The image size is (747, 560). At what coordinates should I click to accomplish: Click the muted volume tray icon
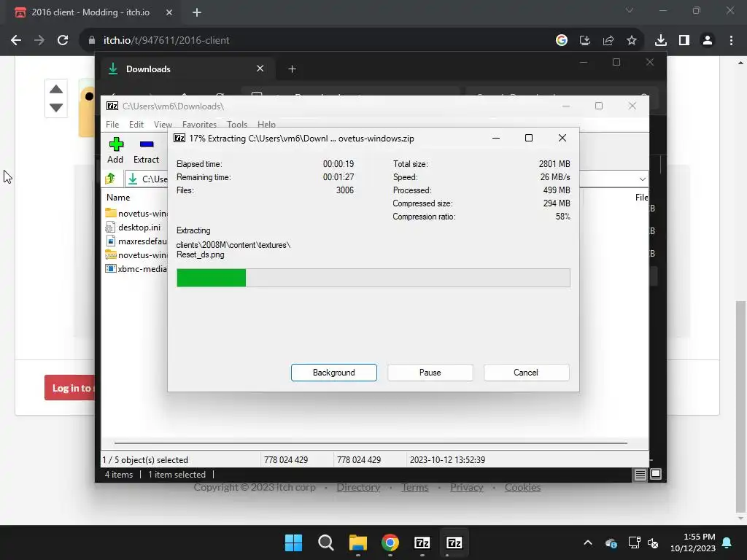click(x=653, y=542)
